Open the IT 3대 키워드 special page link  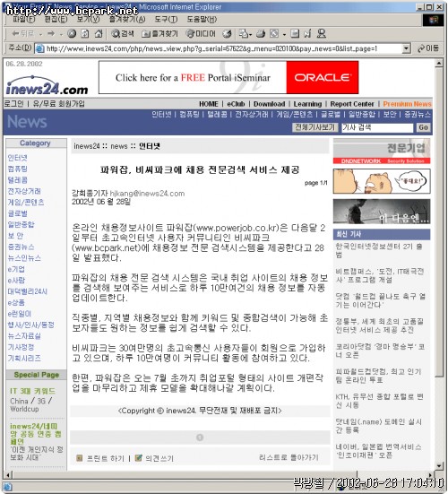32,391
